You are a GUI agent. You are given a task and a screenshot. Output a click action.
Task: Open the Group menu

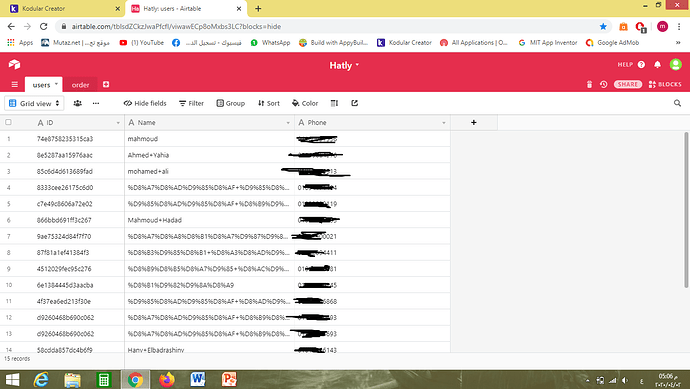coord(231,103)
